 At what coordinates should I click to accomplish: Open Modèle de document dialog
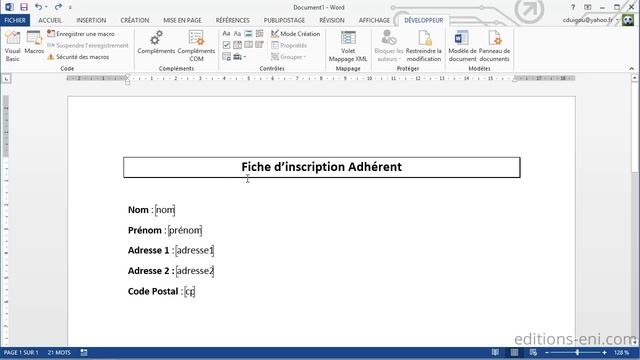(x=462, y=46)
